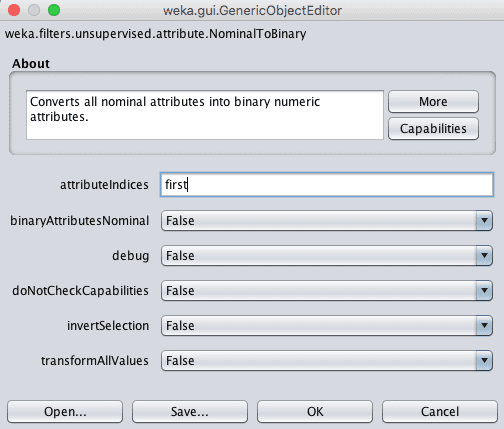Click the About heading
504x429 pixels.
point(31,63)
